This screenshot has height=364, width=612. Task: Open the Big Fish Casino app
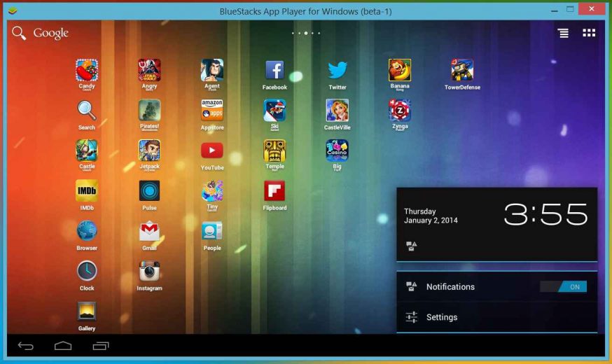338,150
